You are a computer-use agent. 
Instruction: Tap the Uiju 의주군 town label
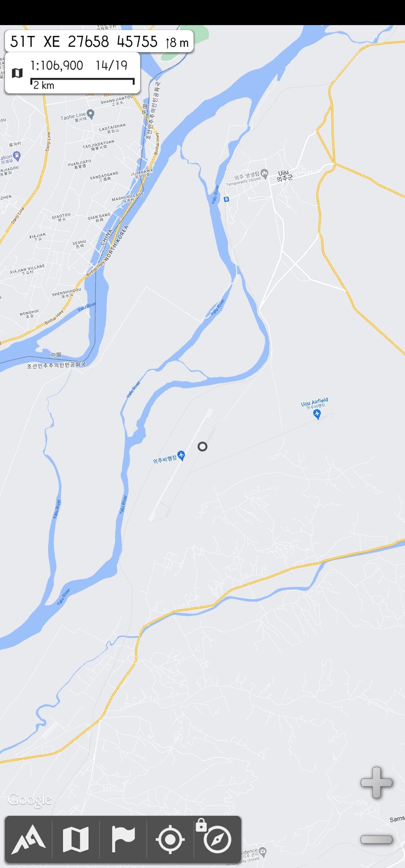pyautogui.click(x=284, y=176)
